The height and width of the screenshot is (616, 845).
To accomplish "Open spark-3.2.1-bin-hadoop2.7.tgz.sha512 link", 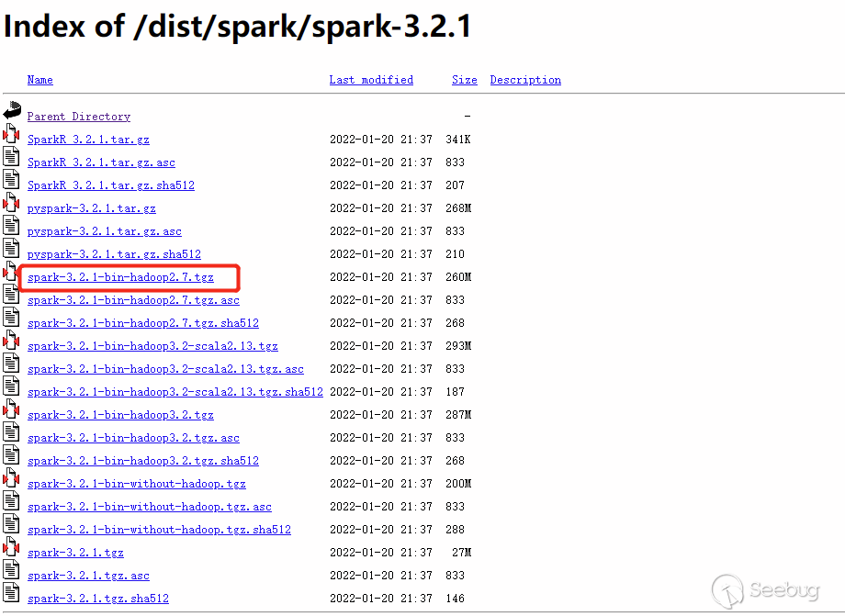I will (143, 323).
